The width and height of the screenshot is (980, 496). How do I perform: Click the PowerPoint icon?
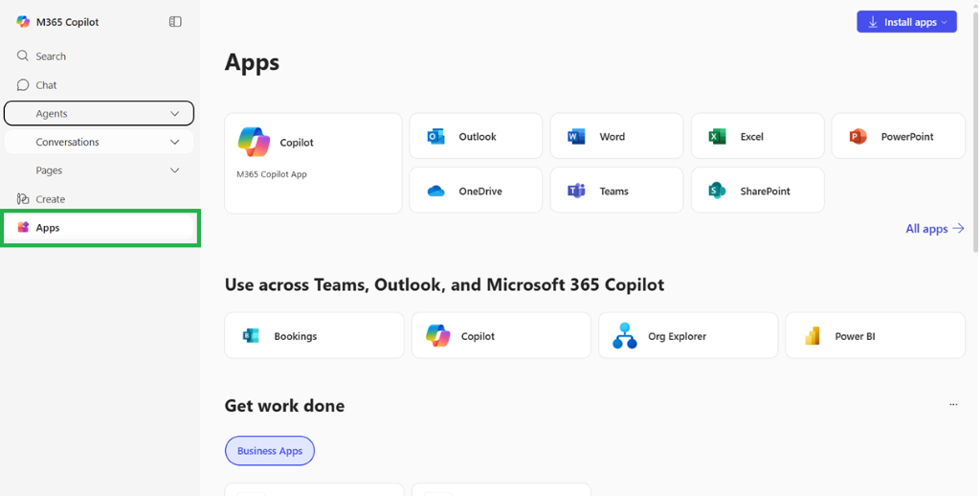click(858, 136)
